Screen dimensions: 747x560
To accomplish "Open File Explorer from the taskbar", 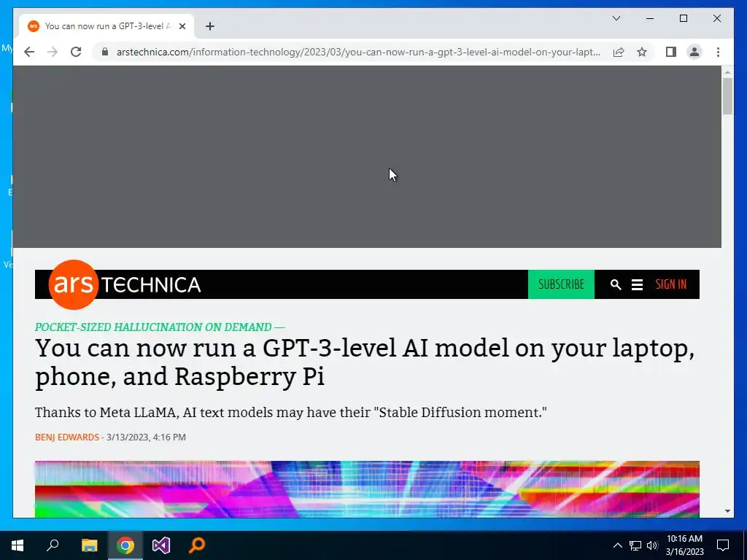I will pos(89,545).
